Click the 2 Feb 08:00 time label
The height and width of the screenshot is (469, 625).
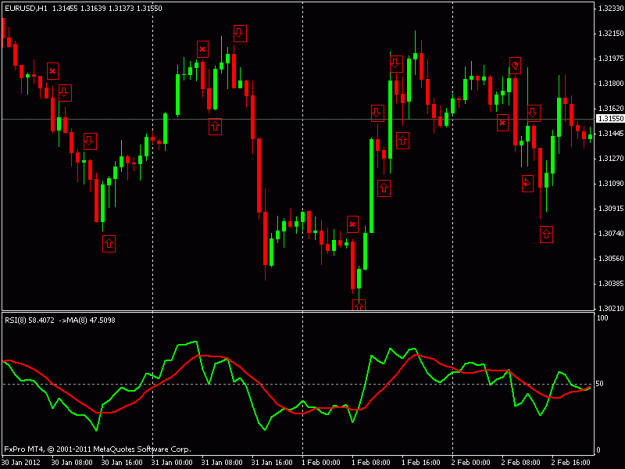click(521, 462)
